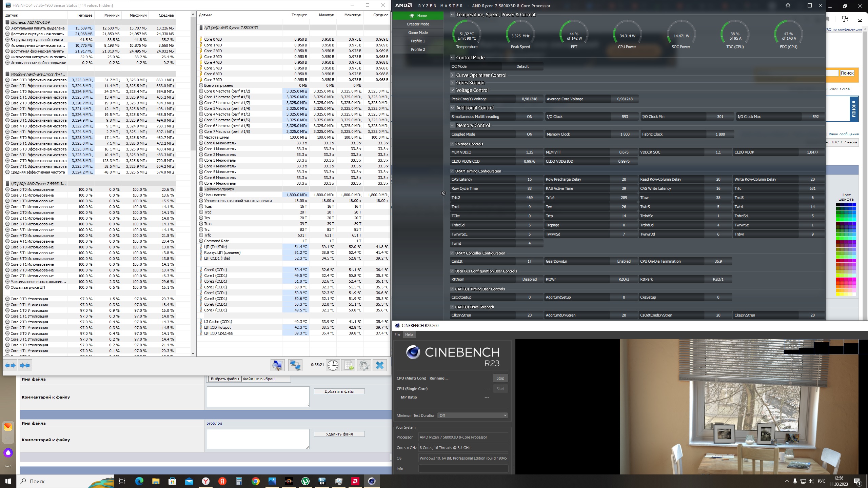Click the log file icon with green plus

click(x=348, y=365)
